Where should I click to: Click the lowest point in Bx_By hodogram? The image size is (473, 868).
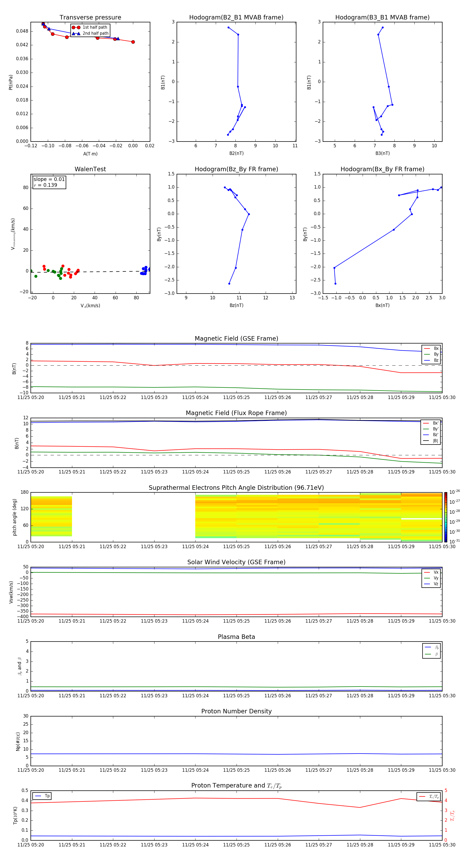pos(335,284)
